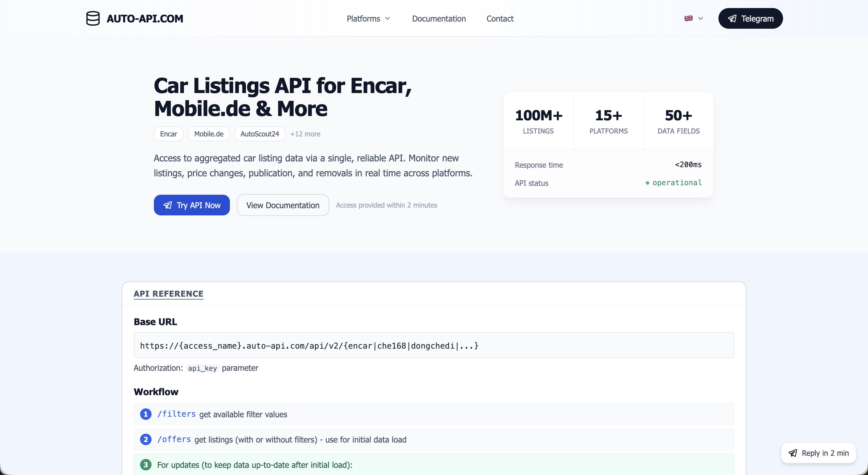Click the paper plane icon on the Telegram button
The height and width of the screenshot is (475, 868).
733,19
